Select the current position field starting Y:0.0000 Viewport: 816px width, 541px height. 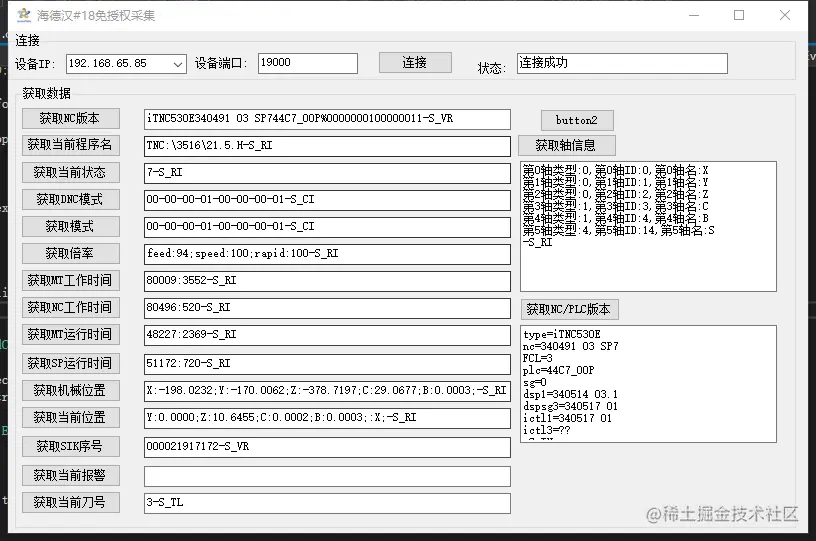327,418
